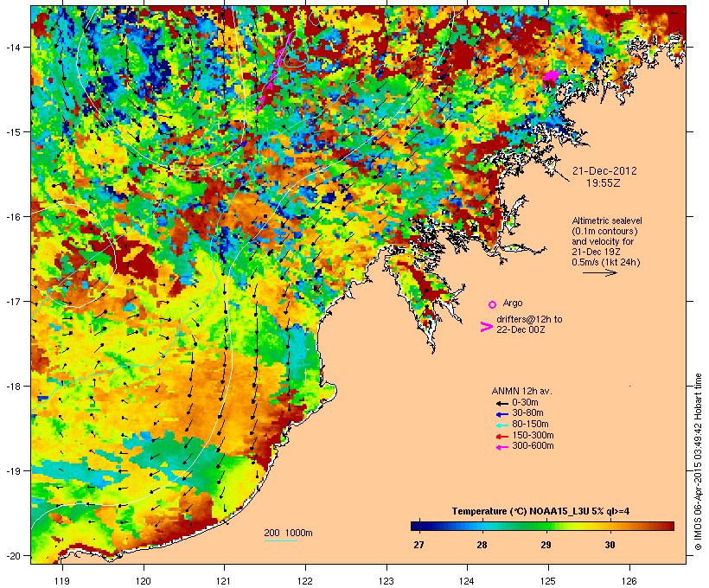Click the blue 30-80m legend arrow

(x=501, y=414)
